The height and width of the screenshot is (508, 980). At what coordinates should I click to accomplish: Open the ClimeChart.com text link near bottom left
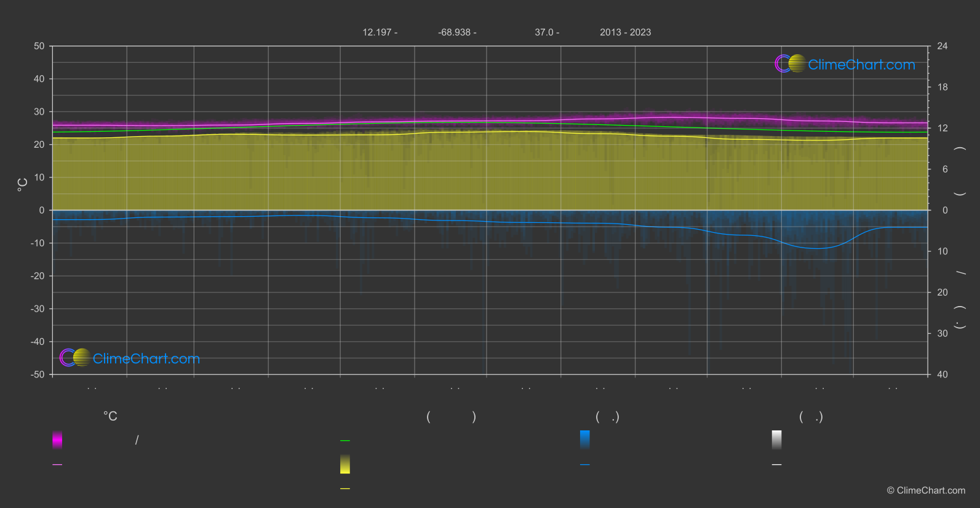[146, 359]
